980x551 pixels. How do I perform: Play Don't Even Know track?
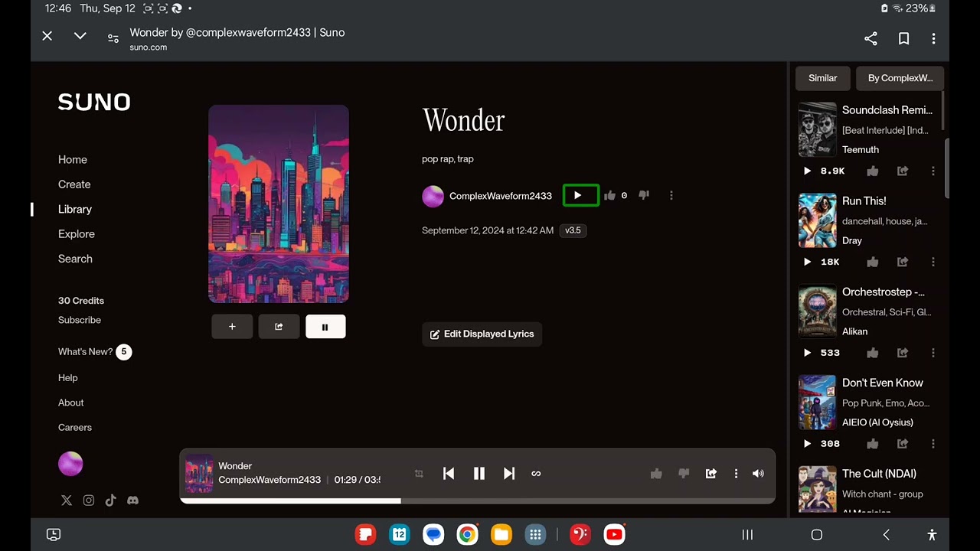807,444
